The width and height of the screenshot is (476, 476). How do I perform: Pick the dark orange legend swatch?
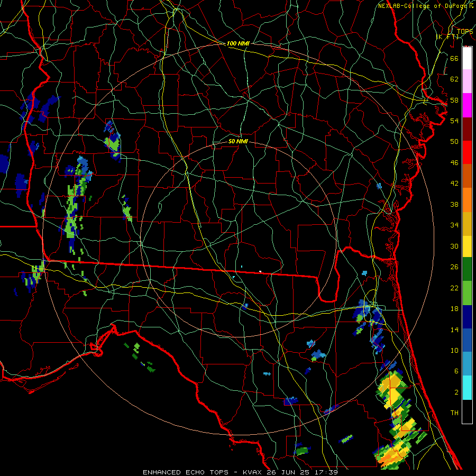tap(467, 176)
